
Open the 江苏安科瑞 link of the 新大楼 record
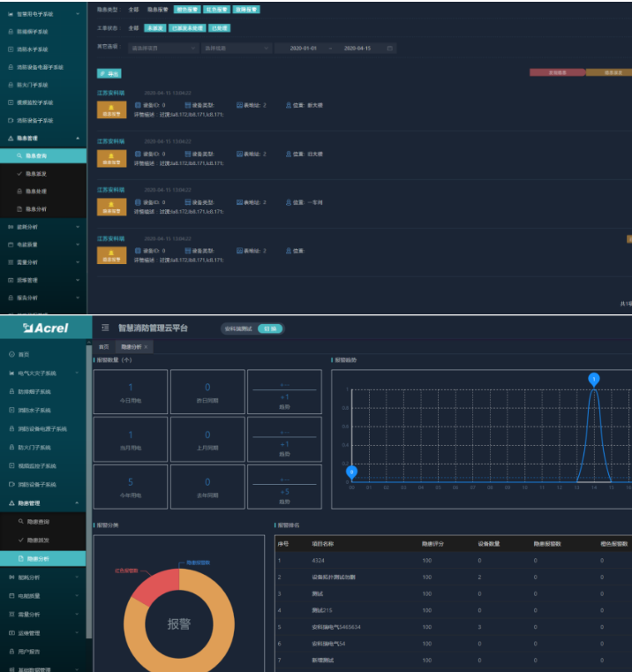110,93
